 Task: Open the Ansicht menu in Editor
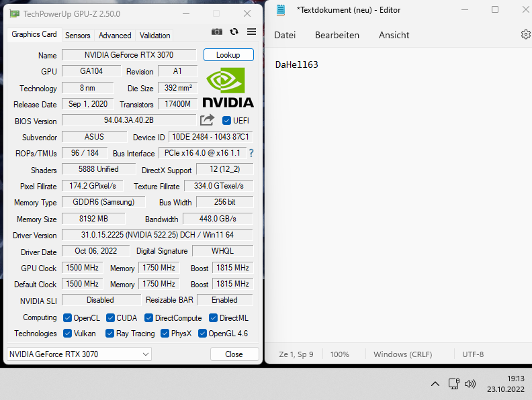[394, 35]
